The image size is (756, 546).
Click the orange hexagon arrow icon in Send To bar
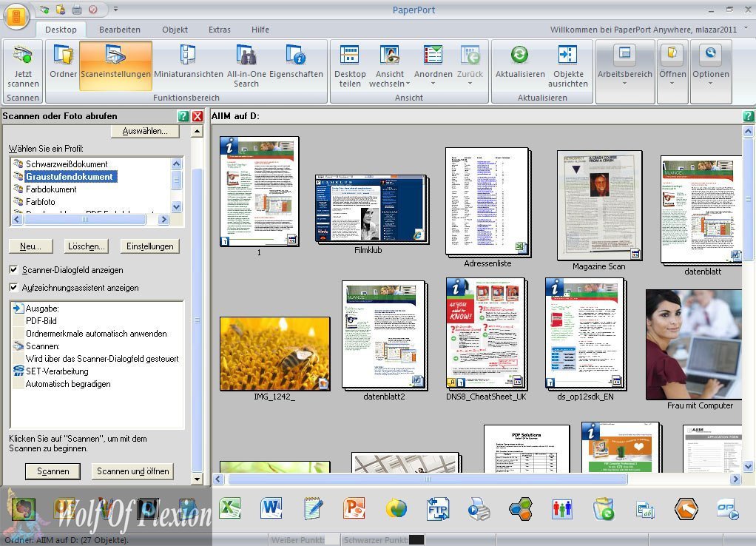tap(686, 509)
